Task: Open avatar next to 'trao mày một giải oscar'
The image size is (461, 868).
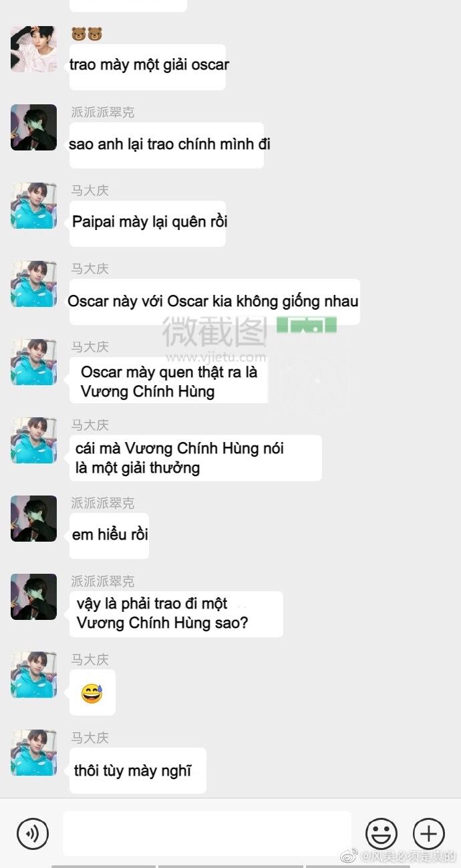Action: [x=33, y=49]
